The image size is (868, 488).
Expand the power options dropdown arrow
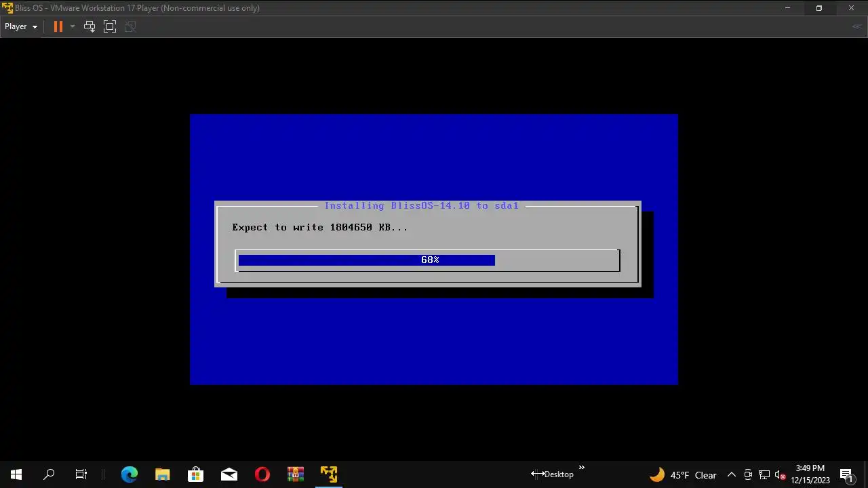point(72,26)
